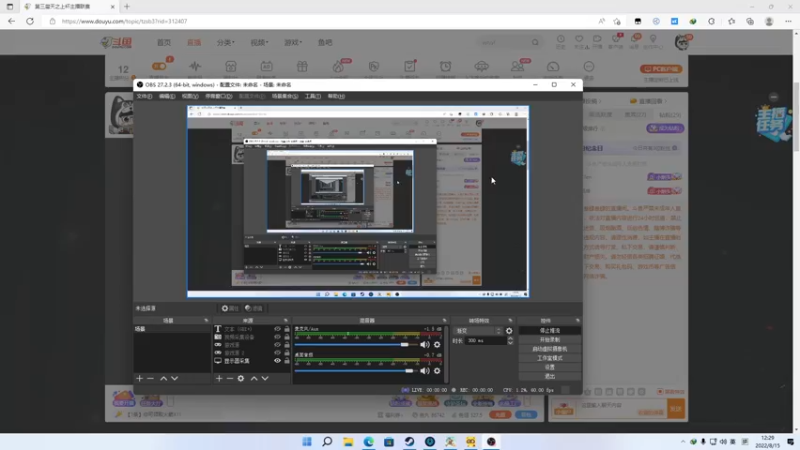800x450 pixels.
Task: Expand the 分类 dropdown in Douyu navigation
Action: [x=226, y=42]
